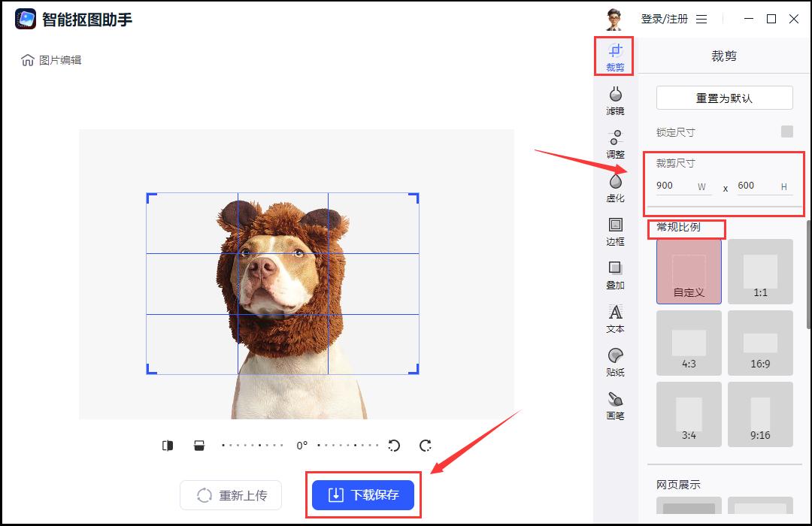Click the 下载保存 download button
The height and width of the screenshot is (526, 812).
point(363,495)
